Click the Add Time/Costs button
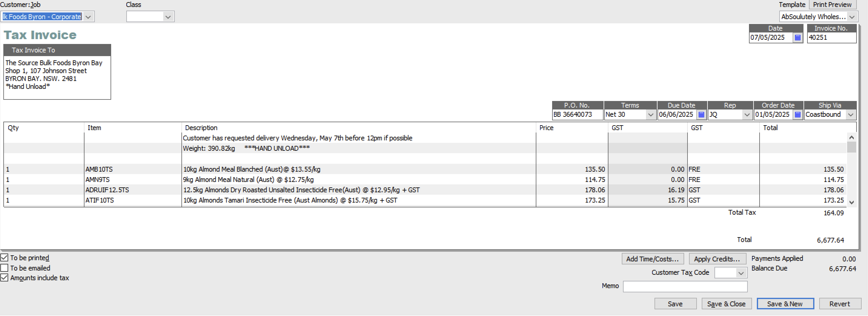 pos(652,259)
